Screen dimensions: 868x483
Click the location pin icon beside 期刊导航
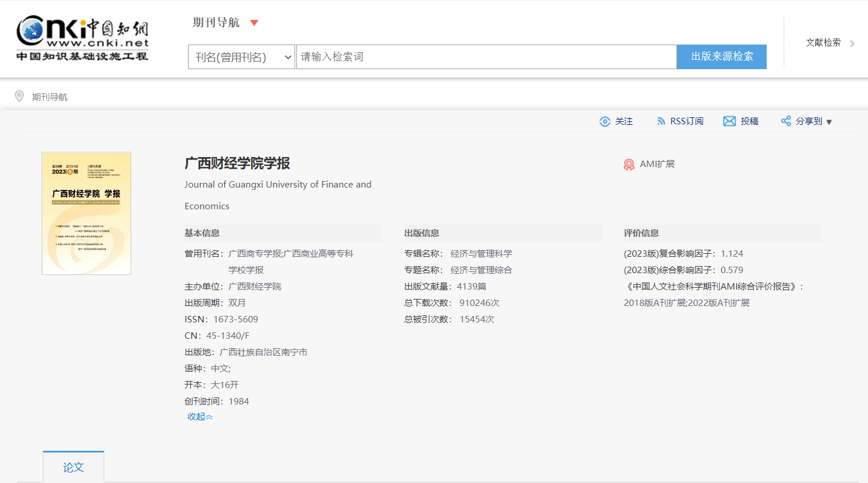tap(19, 96)
